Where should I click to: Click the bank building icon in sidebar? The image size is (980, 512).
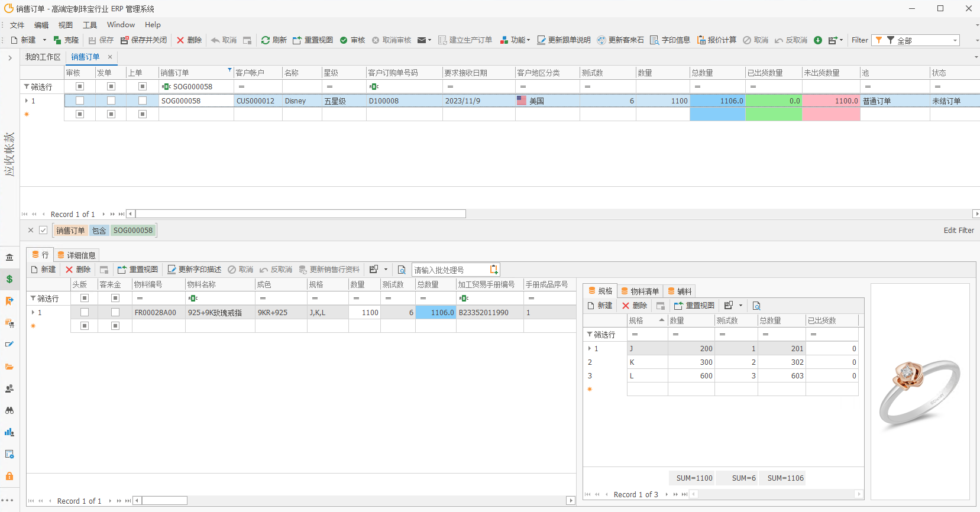9,257
